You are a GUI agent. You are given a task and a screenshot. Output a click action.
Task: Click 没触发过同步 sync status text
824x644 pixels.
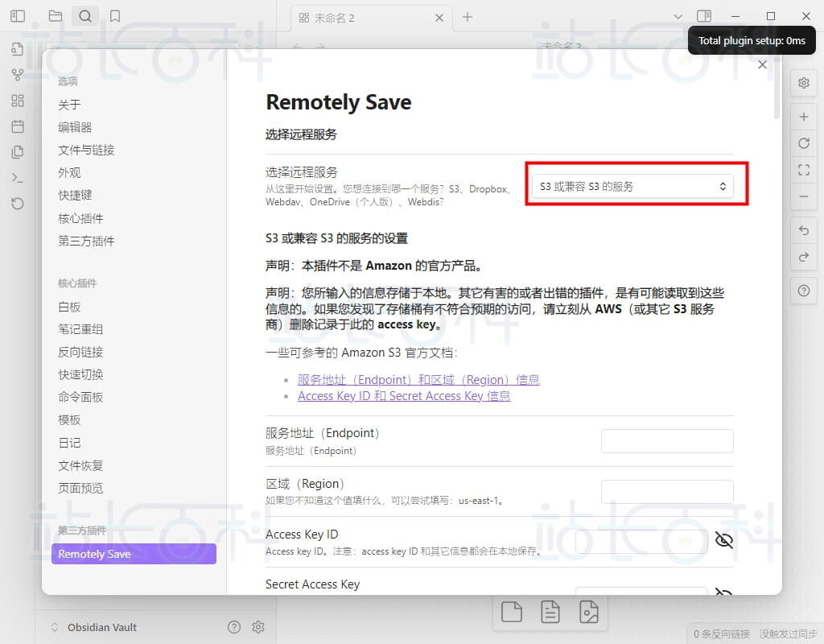point(788,634)
